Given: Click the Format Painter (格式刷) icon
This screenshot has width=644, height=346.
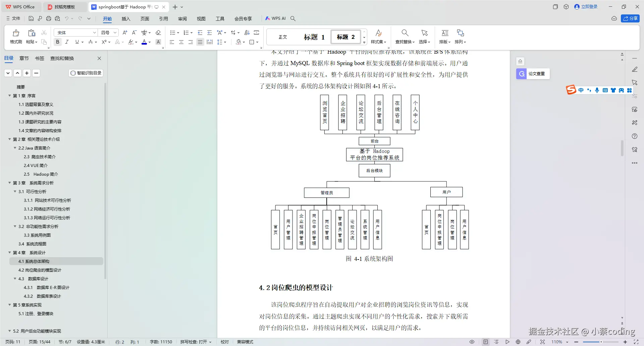Looking at the screenshot, I should 16,33.
